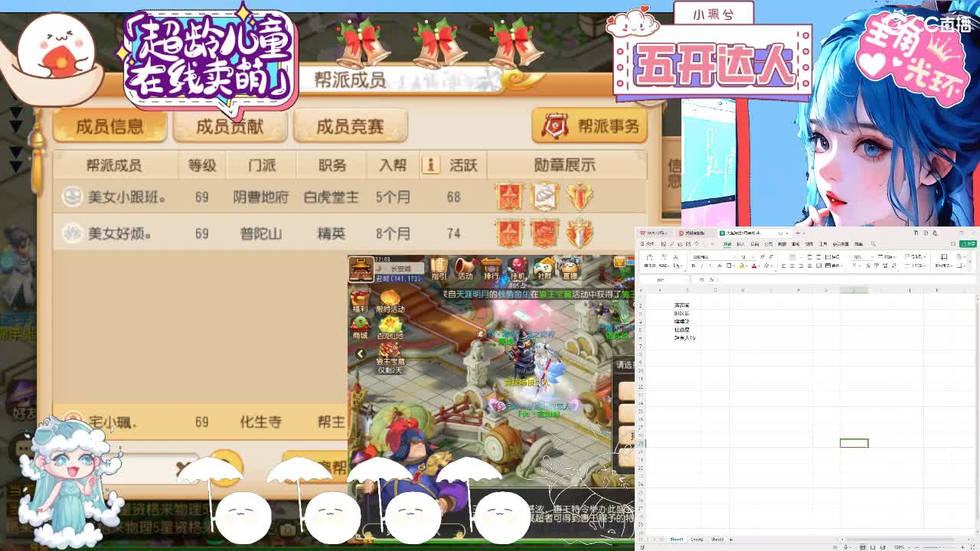Select member row 美女小跟班。

pos(350,197)
